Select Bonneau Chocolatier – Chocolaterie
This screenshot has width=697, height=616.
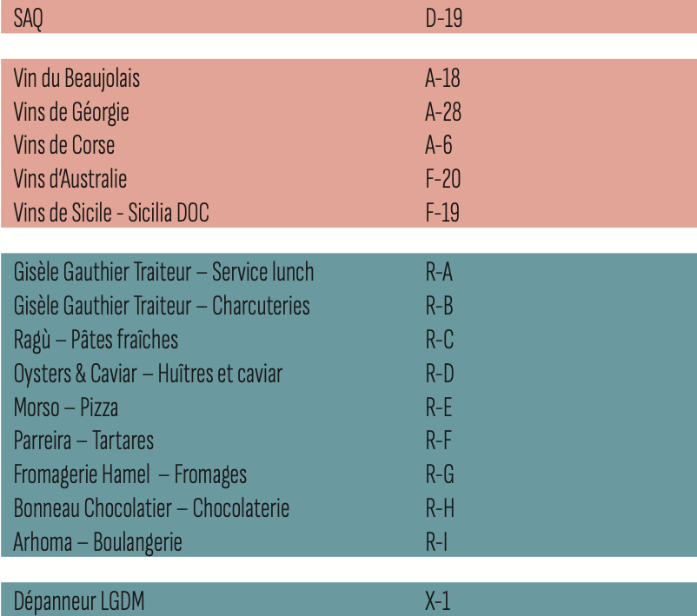point(151,508)
